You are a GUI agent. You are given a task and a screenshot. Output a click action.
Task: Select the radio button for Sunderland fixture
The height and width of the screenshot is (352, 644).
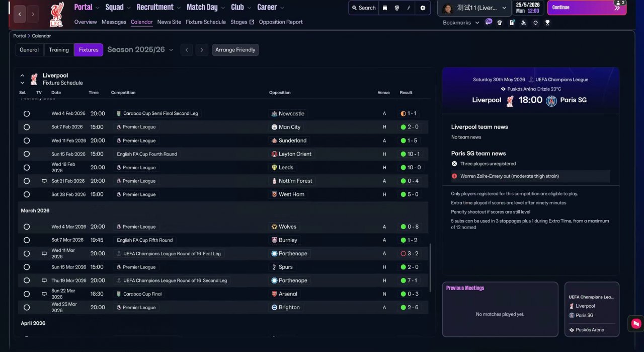pyautogui.click(x=27, y=140)
